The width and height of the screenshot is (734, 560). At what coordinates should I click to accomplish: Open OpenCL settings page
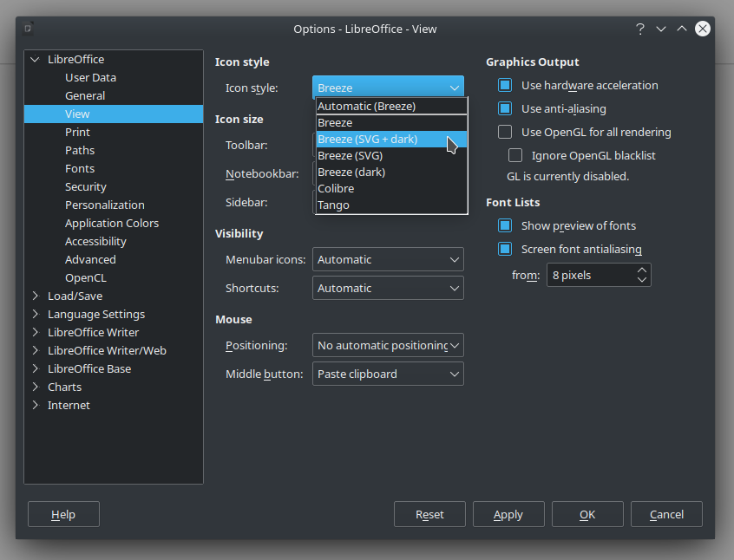(x=86, y=278)
